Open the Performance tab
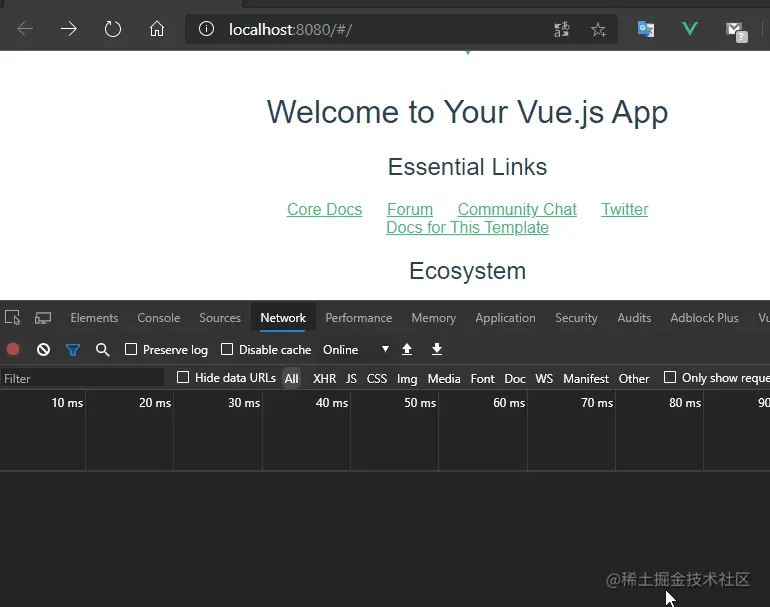The height and width of the screenshot is (607, 770). tap(358, 318)
